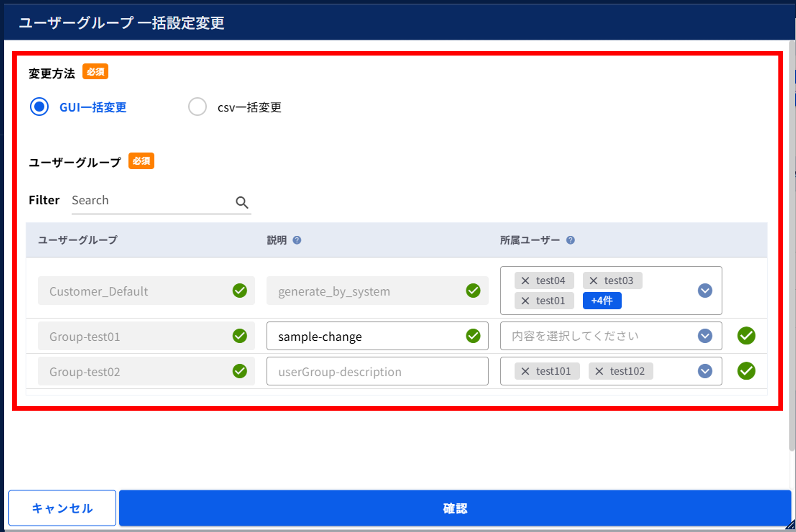Screen dimensions: 796x532
Task: Click green check at end of Group-test01 row
Action: coord(746,336)
